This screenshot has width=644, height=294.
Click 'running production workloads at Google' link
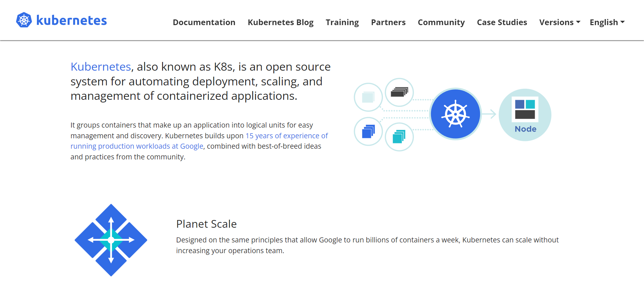pos(137,146)
